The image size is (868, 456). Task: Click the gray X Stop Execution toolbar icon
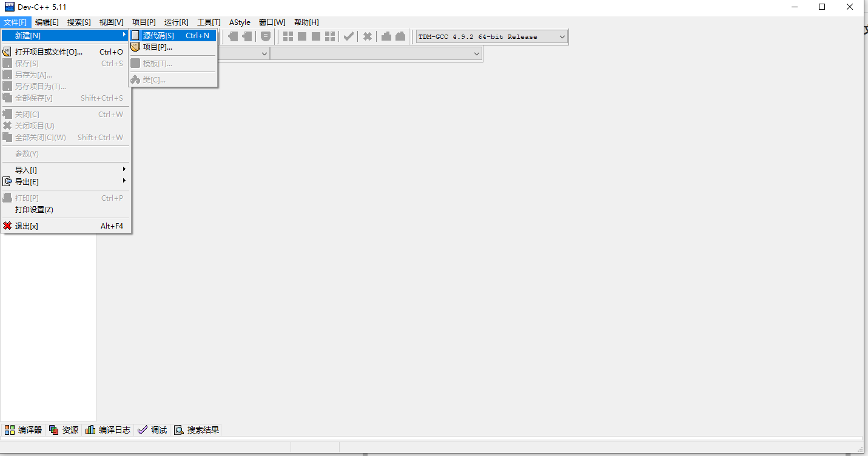(x=368, y=36)
